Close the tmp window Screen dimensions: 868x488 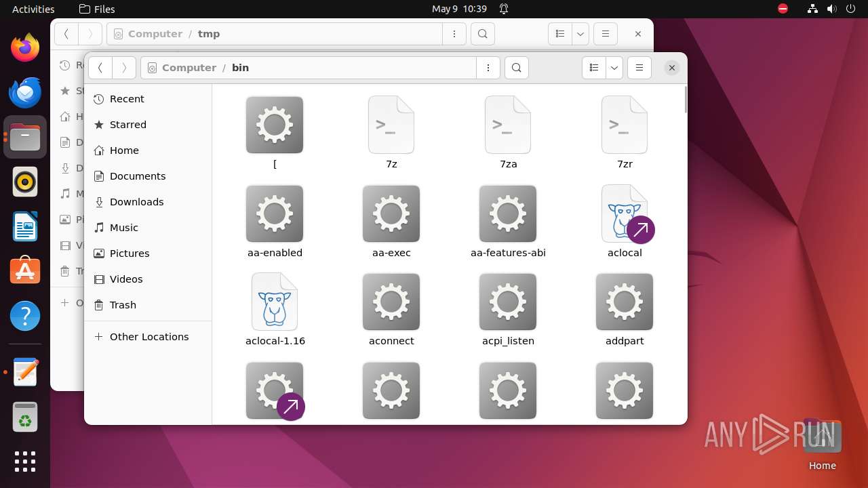(x=638, y=34)
